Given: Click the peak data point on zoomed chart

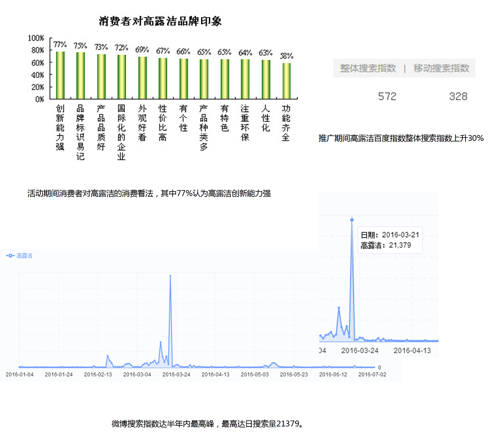Looking at the screenshot, I should tap(352, 220).
